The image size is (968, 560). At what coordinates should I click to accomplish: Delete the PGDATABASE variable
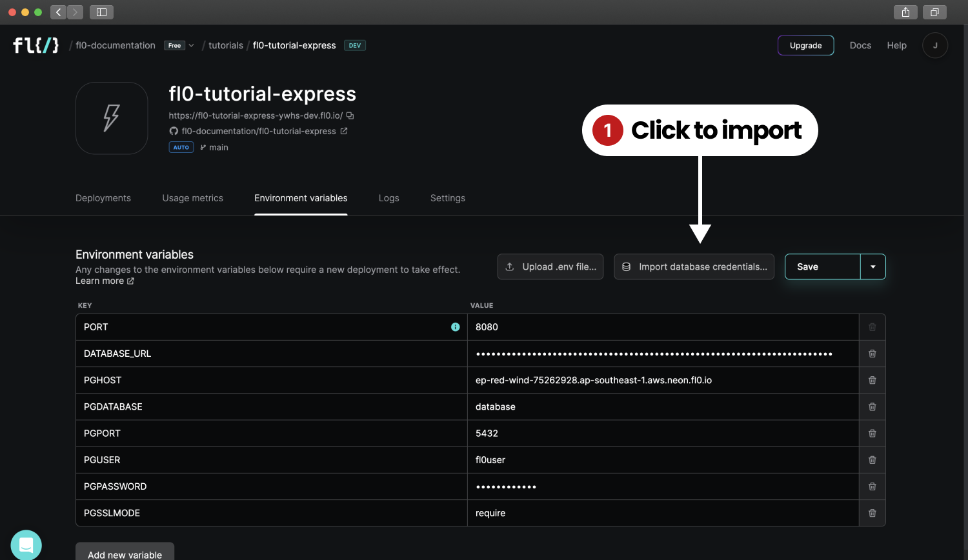[x=872, y=406]
